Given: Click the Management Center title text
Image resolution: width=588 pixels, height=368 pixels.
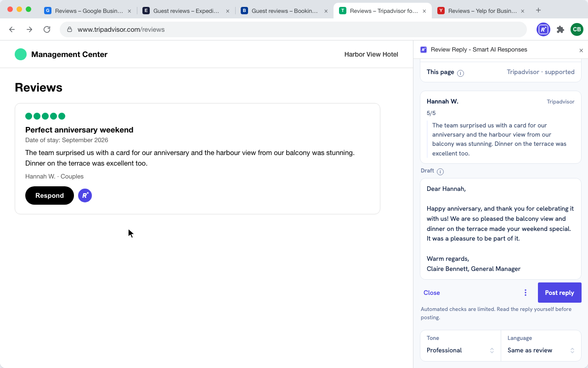Looking at the screenshot, I should (69, 54).
